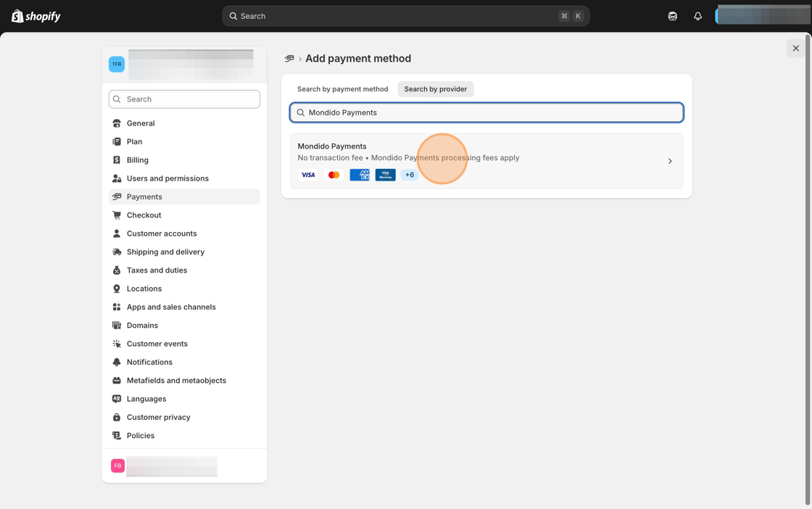Open Customer events settings
812x509 pixels.
click(x=184, y=344)
